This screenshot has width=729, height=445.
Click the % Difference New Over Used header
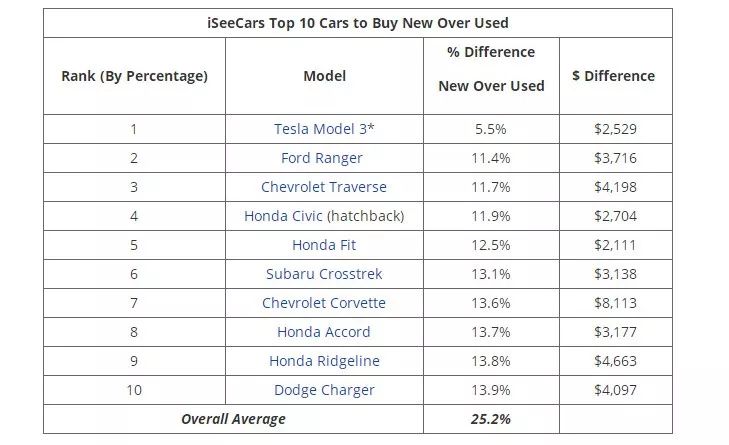[491, 69]
